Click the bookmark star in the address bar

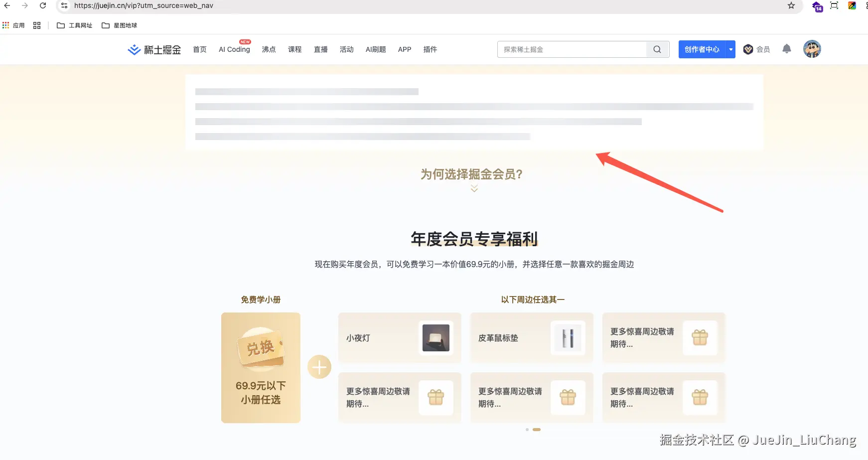click(791, 6)
